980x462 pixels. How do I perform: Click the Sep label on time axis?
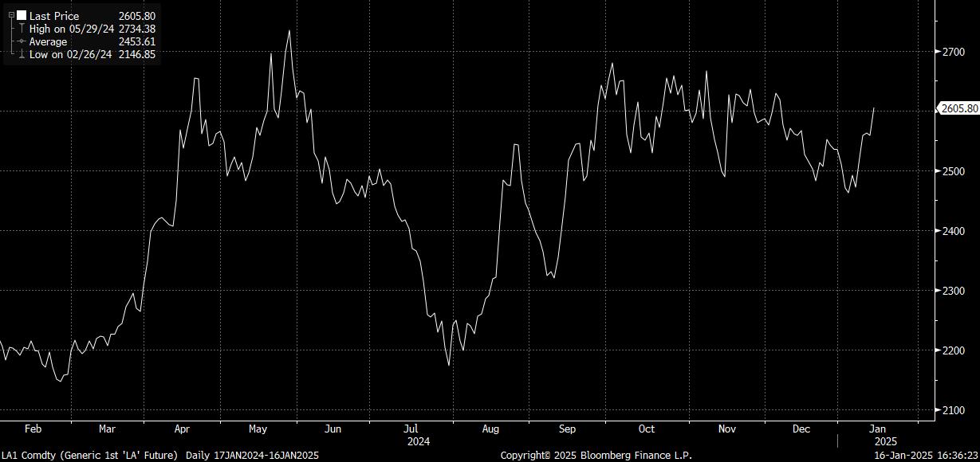click(567, 429)
